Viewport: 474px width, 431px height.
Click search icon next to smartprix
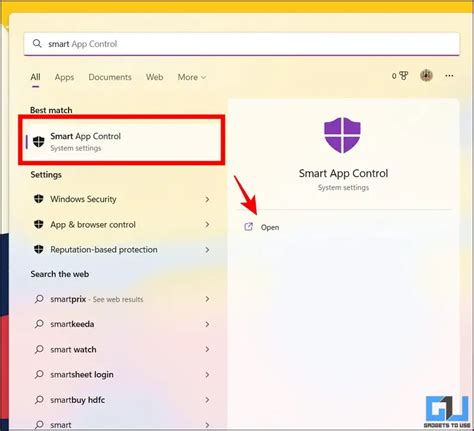coord(39,299)
